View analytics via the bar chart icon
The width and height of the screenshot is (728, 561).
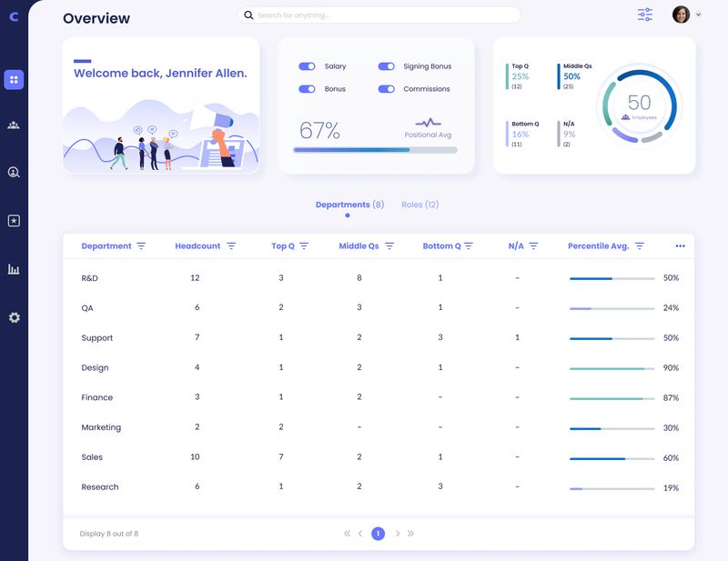13,271
